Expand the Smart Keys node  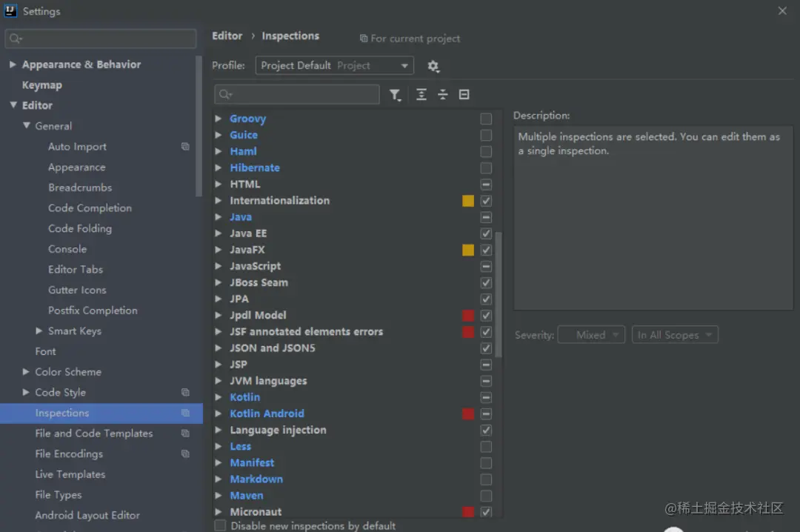pos(39,331)
